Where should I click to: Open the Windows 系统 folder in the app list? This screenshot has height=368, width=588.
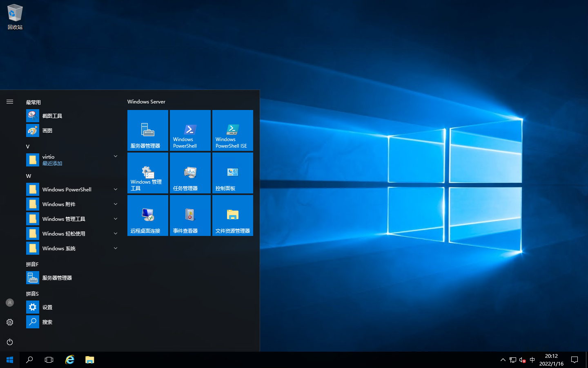click(x=73, y=248)
